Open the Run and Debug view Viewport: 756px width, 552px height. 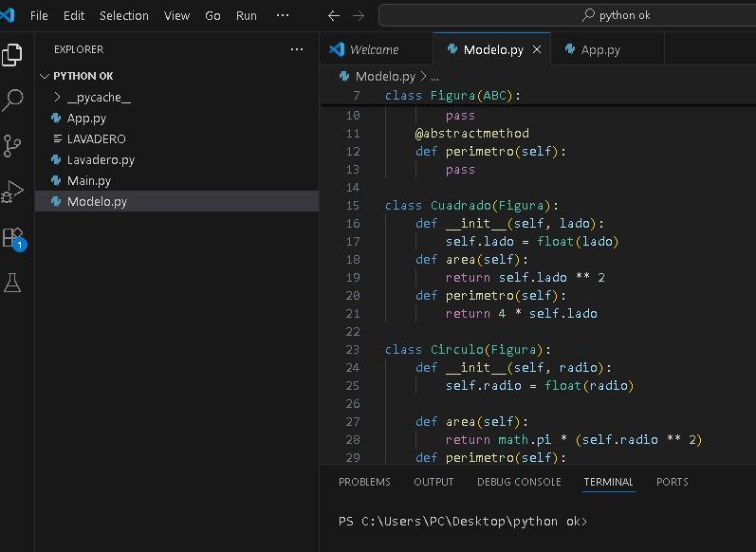(12, 192)
